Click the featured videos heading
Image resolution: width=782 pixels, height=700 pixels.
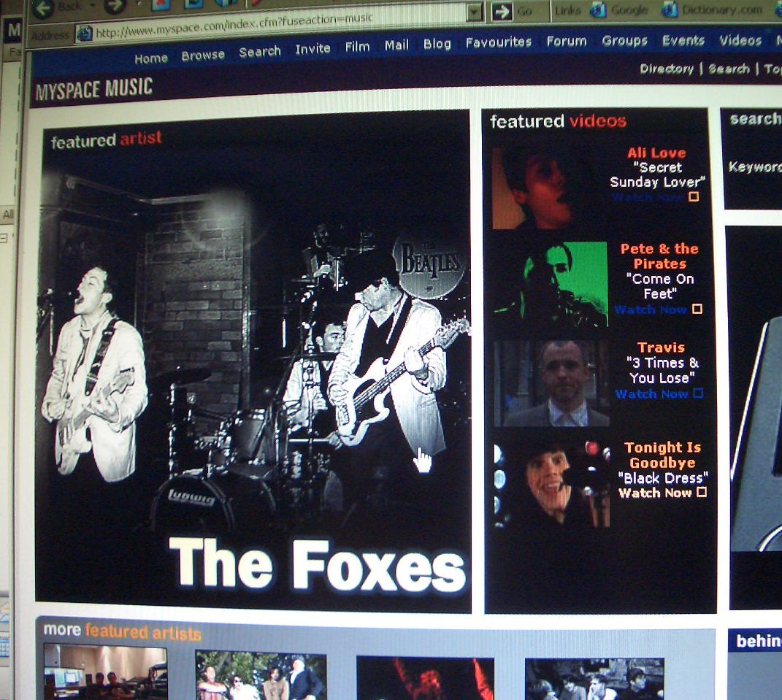(x=558, y=121)
